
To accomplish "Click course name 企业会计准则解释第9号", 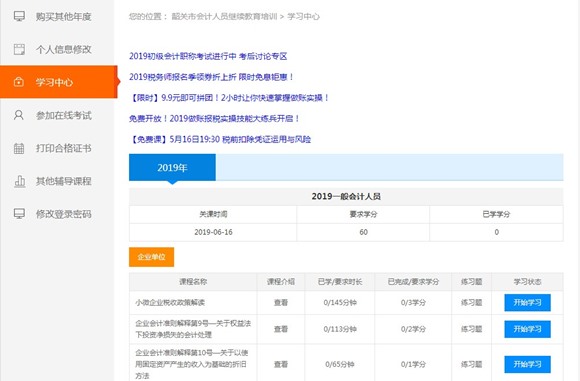I will pyautogui.click(x=193, y=329).
